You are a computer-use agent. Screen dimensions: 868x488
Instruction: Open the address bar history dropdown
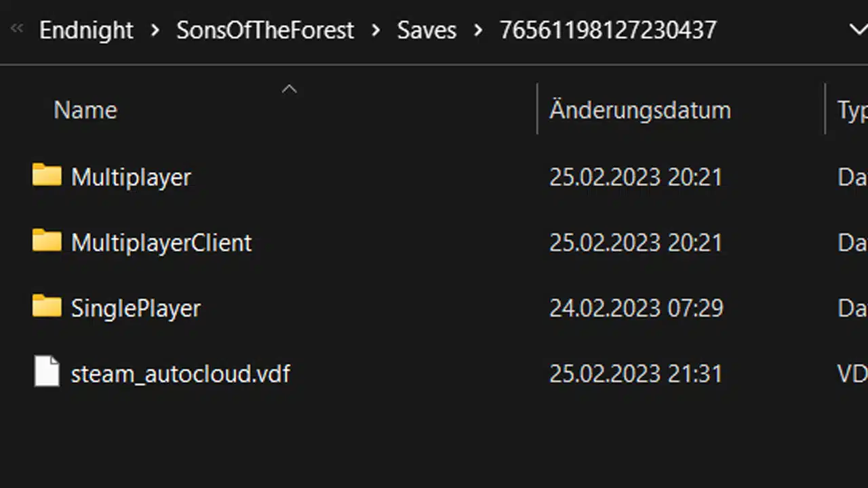pyautogui.click(x=858, y=29)
